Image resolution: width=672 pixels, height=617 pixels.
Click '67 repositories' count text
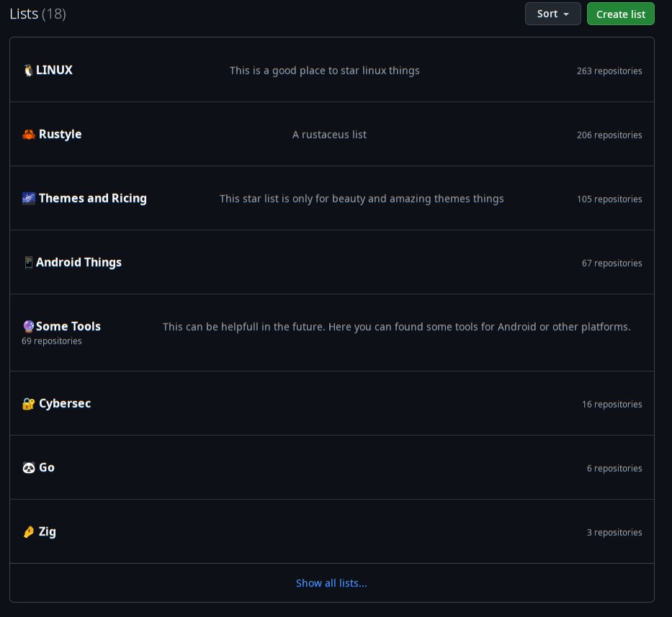pyautogui.click(x=611, y=263)
